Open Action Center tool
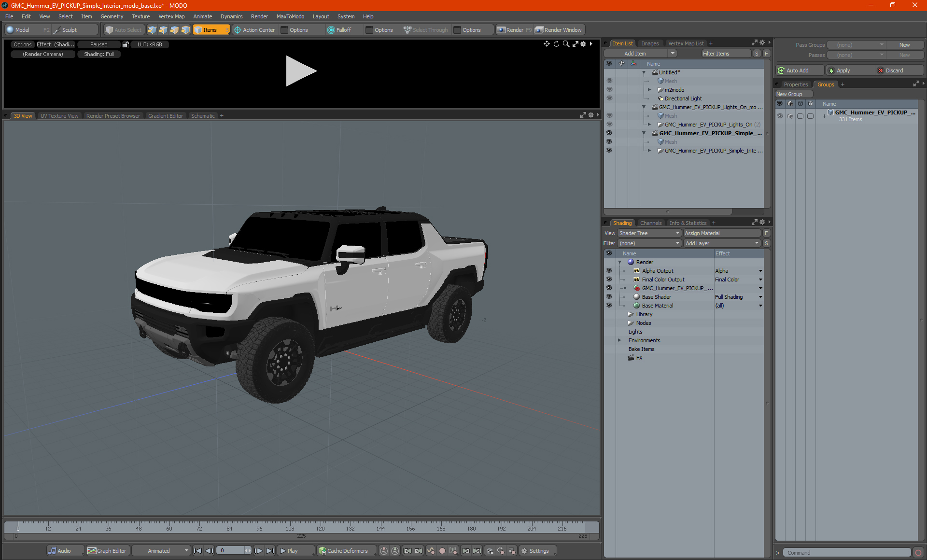 [254, 30]
